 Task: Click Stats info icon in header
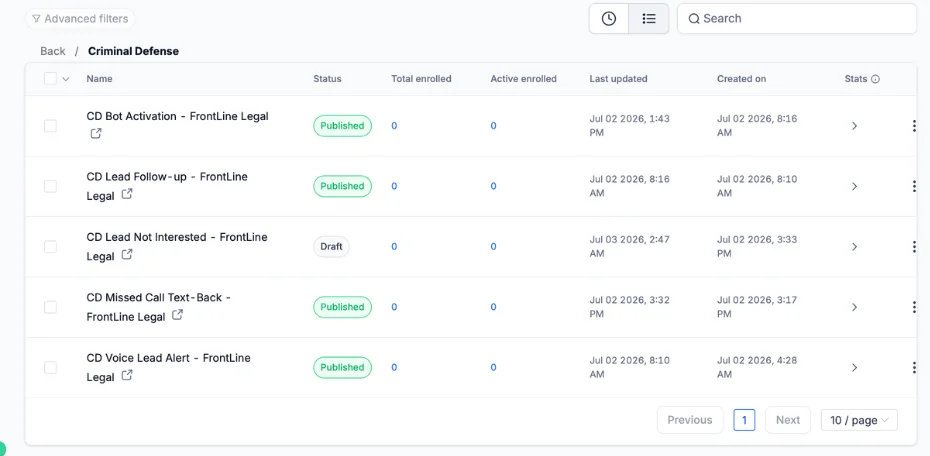tap(875, 79)
